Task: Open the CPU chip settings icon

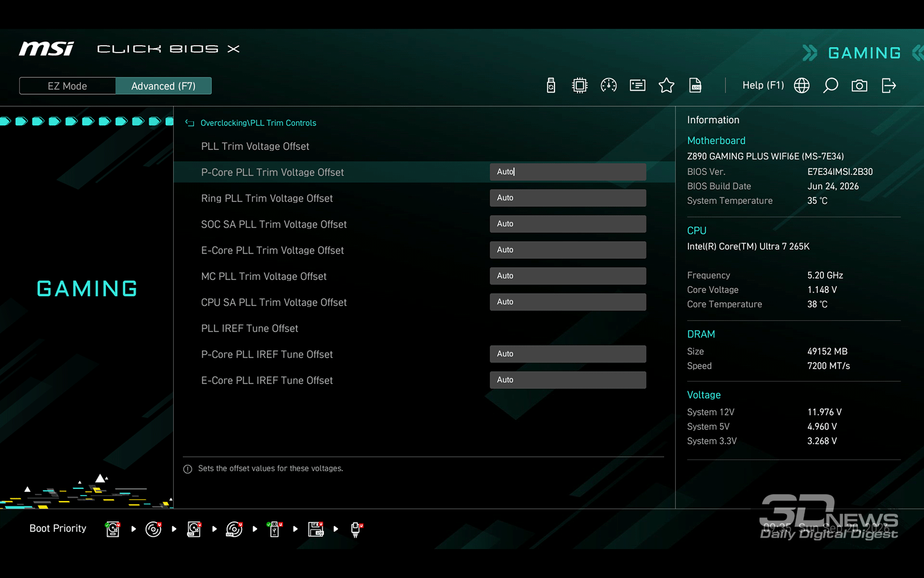Action: tap(579, 86)
